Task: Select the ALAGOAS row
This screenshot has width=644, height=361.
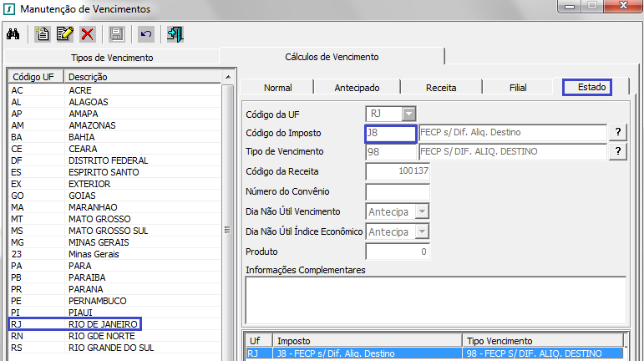Action: click(x=114, y=102)
